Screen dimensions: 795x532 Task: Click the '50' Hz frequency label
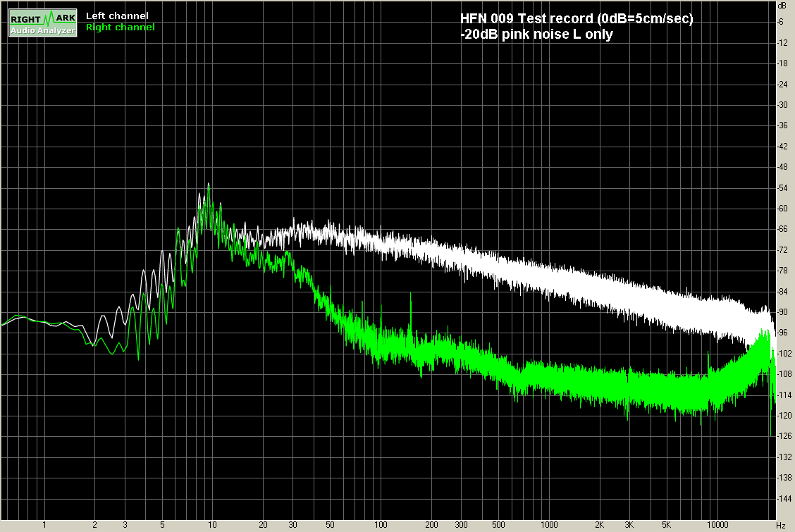click(x=330, y=525)
